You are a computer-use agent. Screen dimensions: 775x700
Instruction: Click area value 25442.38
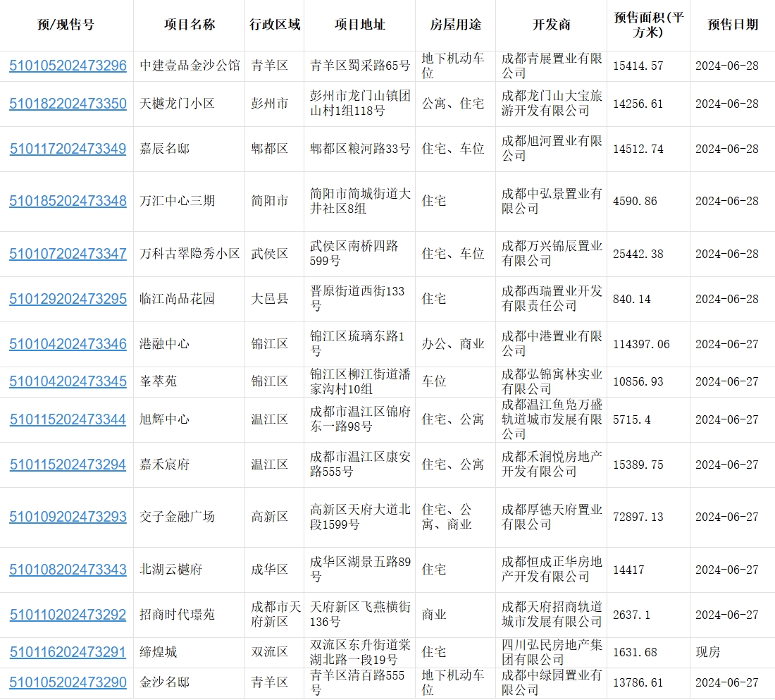click(638, 254)
